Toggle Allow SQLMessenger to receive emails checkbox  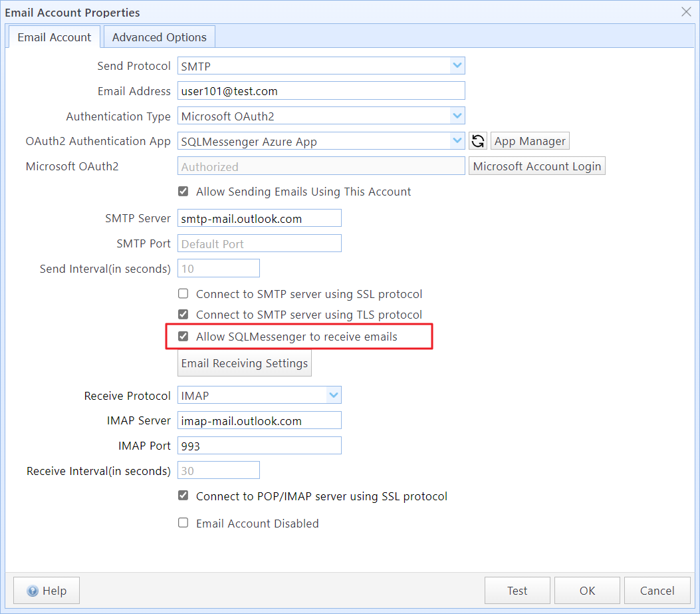point(183,336)
